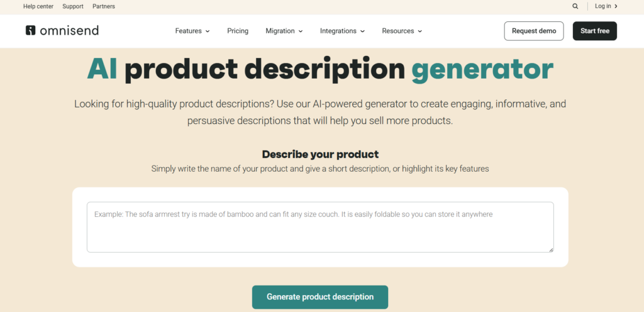Expand the Integrations dropdown chevron
The width and height of the screenshot is (644, 312).
pyautogui.click(x=362, y=31)
